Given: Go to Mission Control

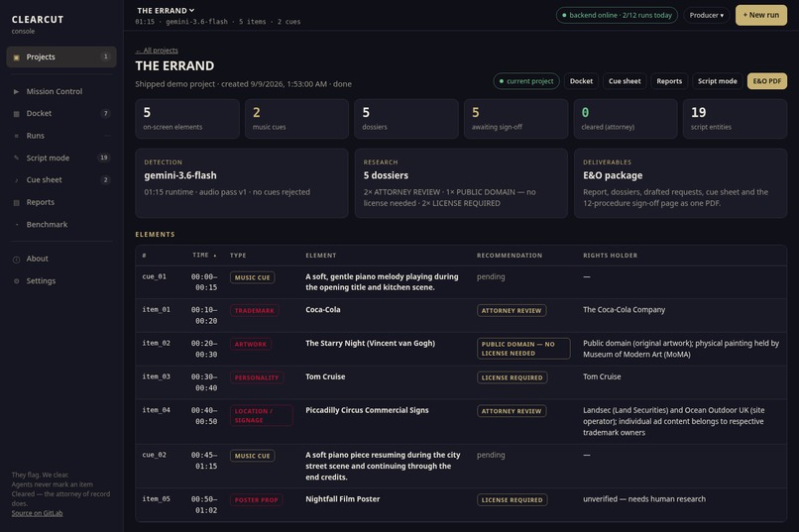Looking at the screenshot, I should coord(61,91).
